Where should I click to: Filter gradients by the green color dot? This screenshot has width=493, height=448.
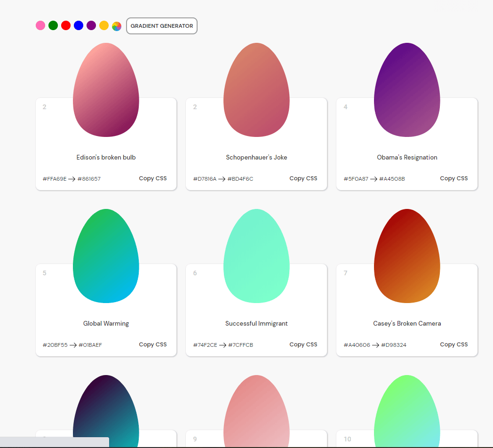(53, 25)
